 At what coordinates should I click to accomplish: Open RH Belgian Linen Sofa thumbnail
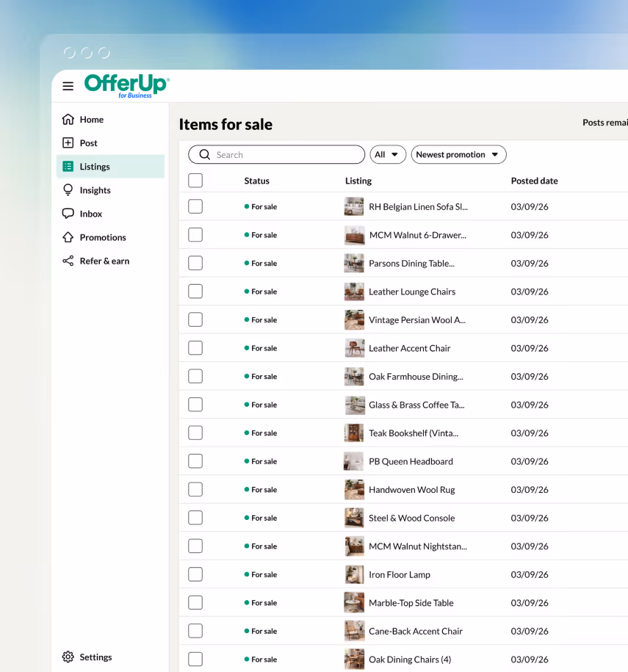[354, 206]
